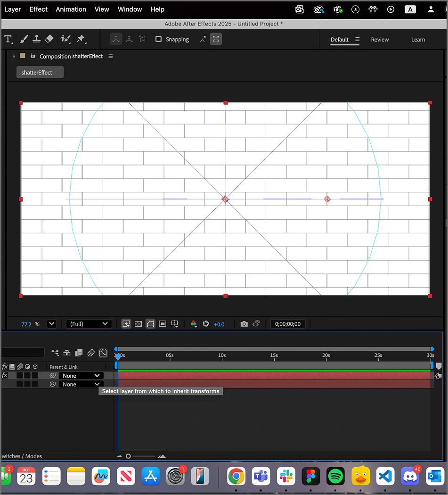The width and height of the screenshot is (448, 495).
Task: Toggle the transparency grid
Action: click(x=138, y=324)
